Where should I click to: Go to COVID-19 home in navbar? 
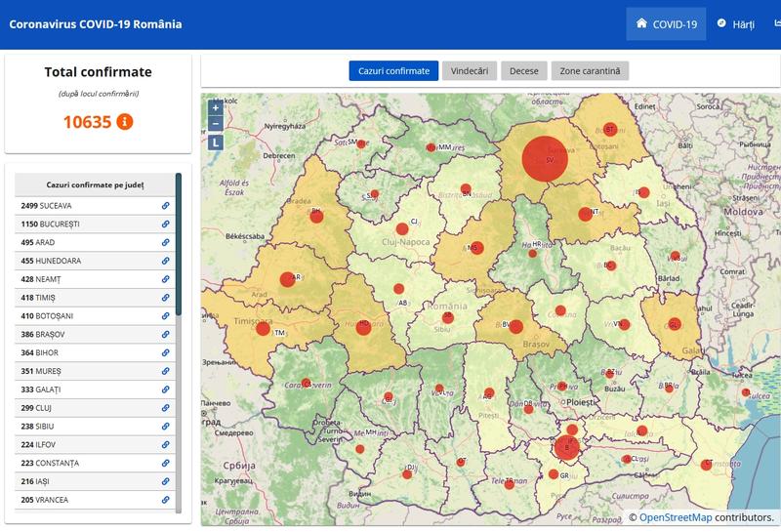click(666, 24)
